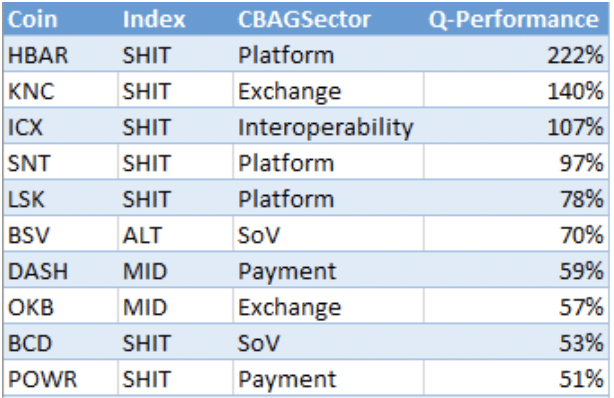Viewport: 614px width, 398px height.
Task: Click the CBAGSector column header
Action: click(328, 19)
